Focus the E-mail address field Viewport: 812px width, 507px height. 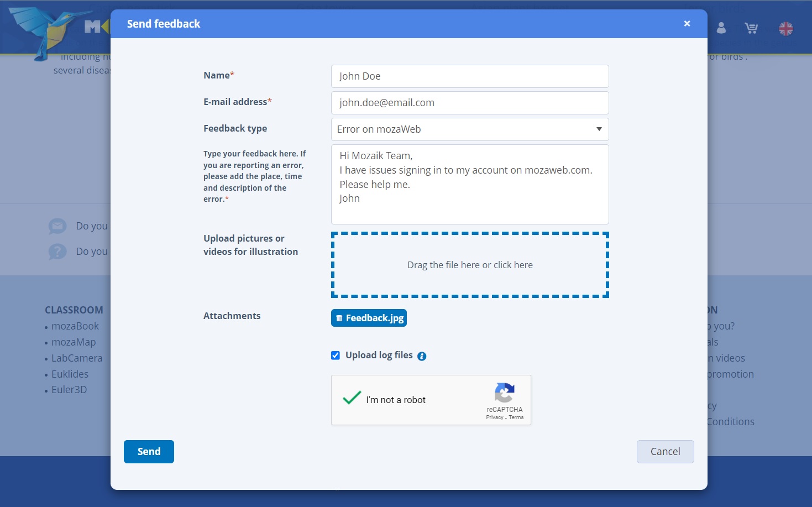tap(469, 103)
